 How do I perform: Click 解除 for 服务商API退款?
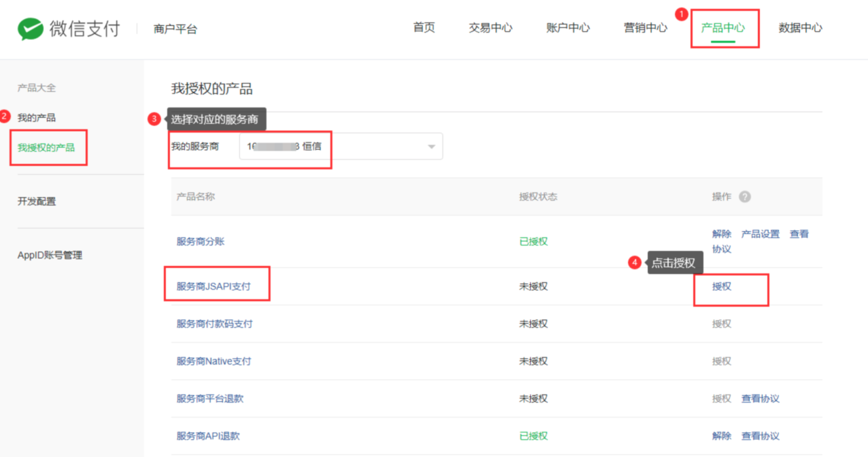point(722,436)
